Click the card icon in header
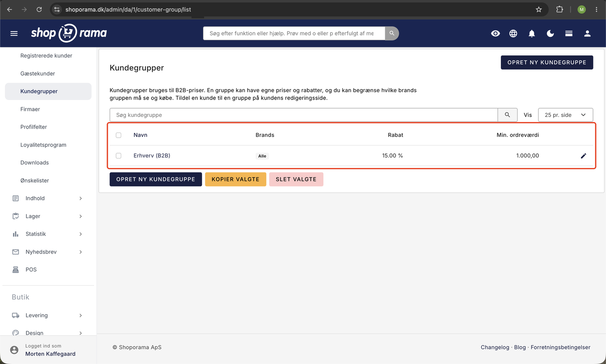 (x=569, y=33)
